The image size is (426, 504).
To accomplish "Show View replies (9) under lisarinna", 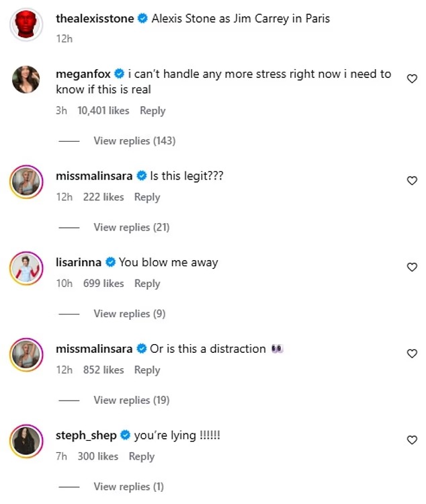I will tap(129, 314).
